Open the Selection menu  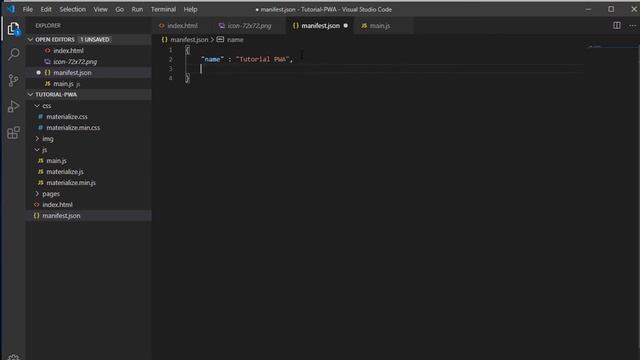[73, 9]
